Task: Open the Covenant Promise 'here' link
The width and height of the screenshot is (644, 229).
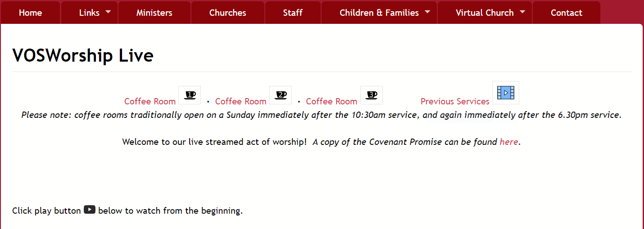Action: (509, 142)
